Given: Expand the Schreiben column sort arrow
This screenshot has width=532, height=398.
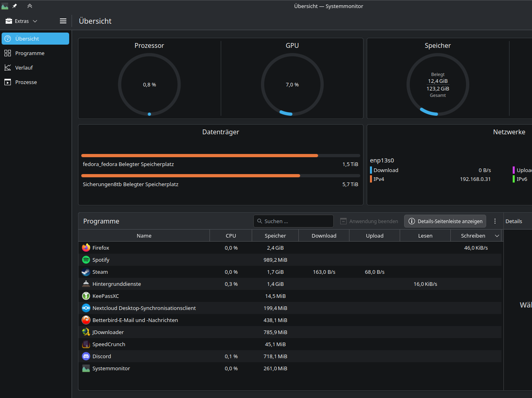Looking at the screenshot, I should [497, 236].
